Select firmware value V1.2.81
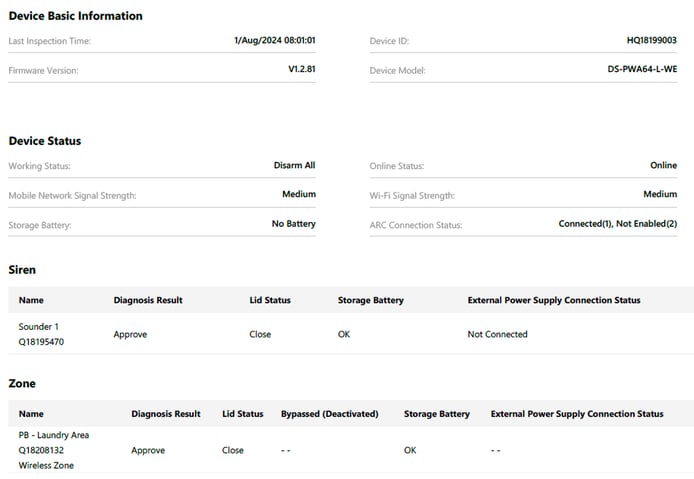694x479 pixels. pyautogui.click(x=302, y=69)
